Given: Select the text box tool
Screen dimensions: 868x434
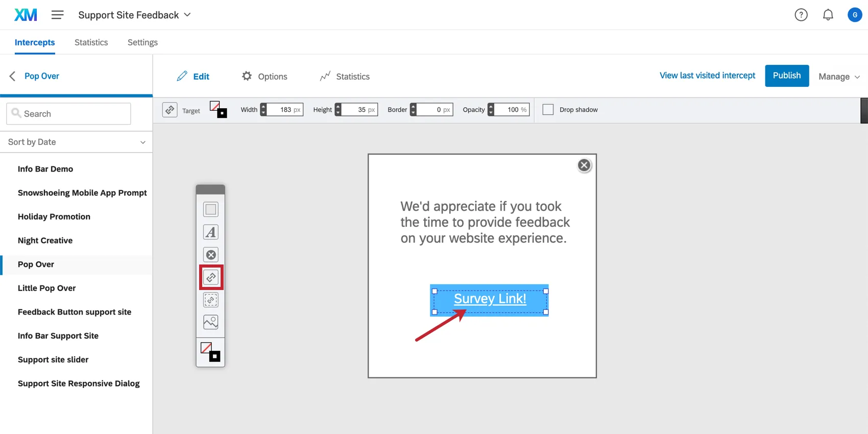Looking at the screenshot, I should pos(210,232).
